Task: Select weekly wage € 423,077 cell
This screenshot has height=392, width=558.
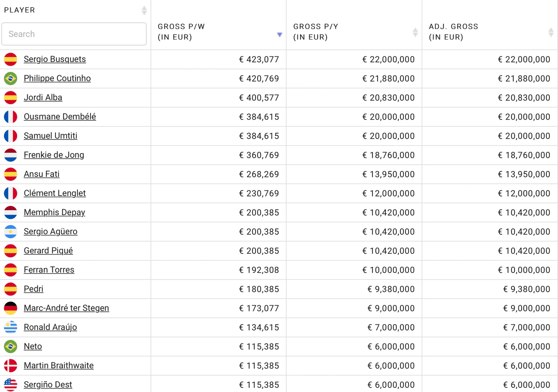Action: (x=219, y=59)
